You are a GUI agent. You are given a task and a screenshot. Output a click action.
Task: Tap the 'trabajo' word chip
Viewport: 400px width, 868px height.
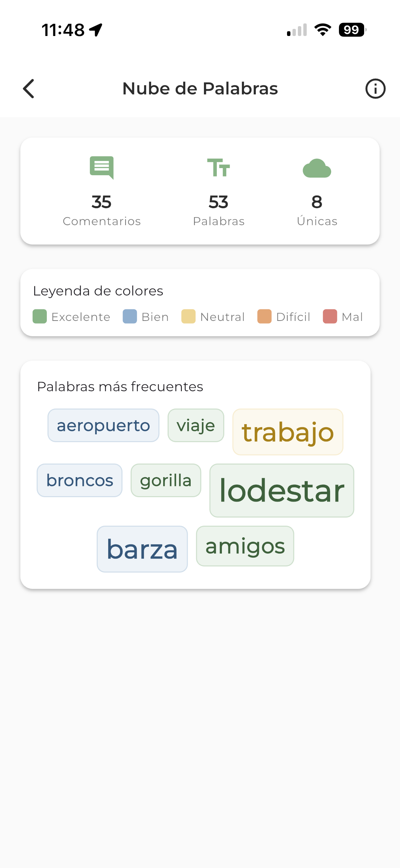pyautogui.click(x=288, y=432)
